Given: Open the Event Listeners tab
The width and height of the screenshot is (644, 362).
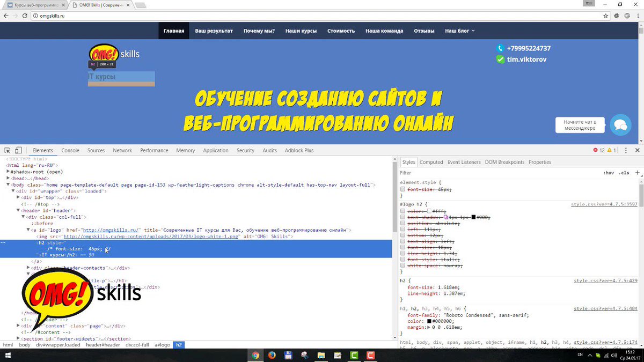Looking at the screenshot, I should [464, 162].
